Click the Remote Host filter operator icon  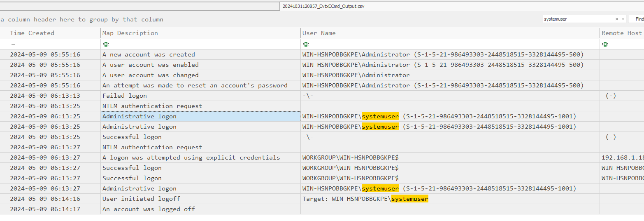[605, 44]
